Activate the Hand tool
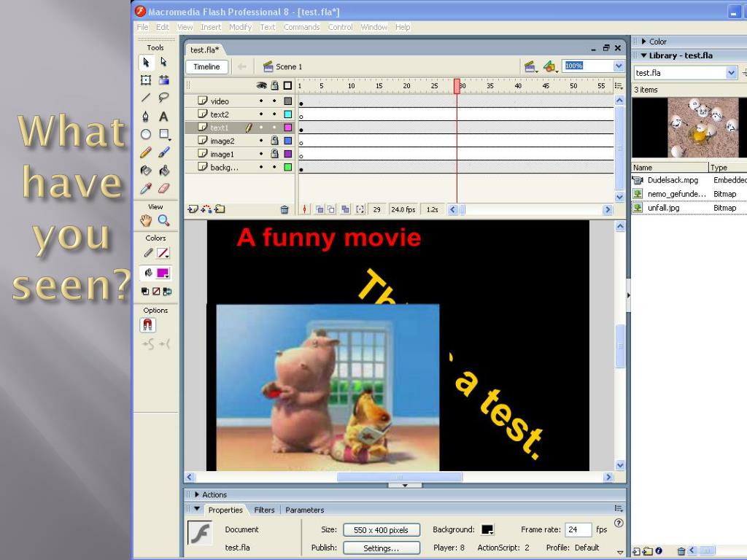The width and height of the screenshot is (747, 560). coord(146,220)
